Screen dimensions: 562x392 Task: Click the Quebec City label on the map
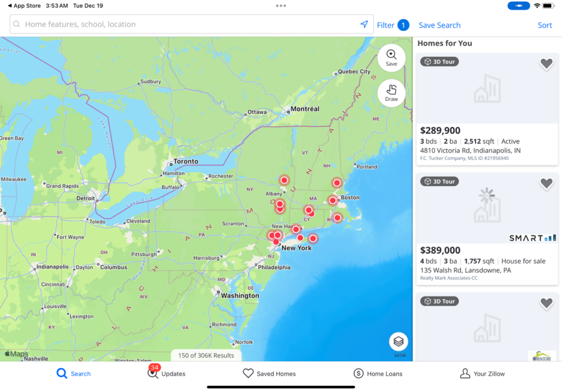tap(354, 72)
